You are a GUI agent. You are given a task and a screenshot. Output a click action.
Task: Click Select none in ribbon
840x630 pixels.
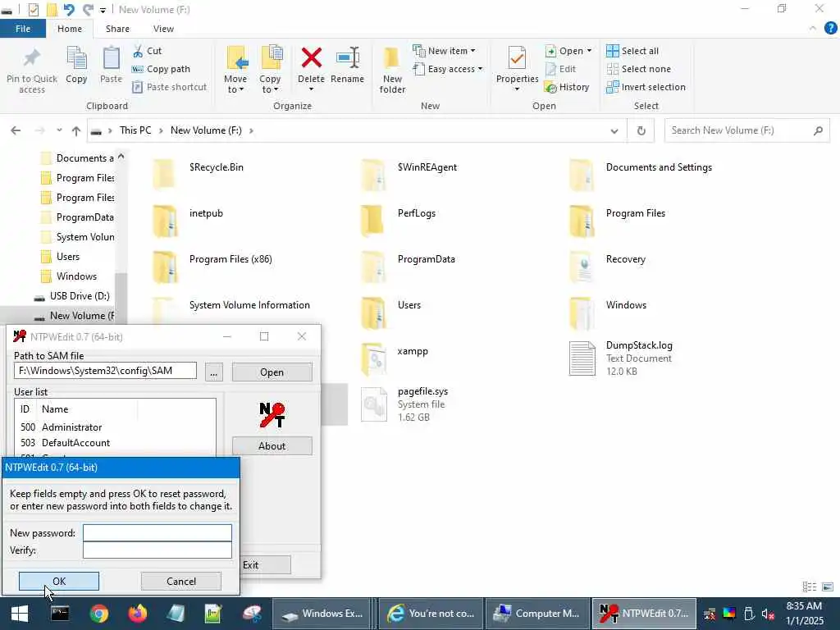[638, 69]
